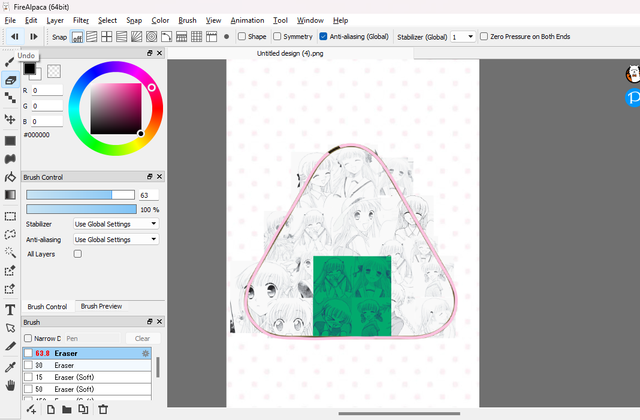Select the radial snap icon
This screenshot has width=640, height=420.
click(136, 37)
